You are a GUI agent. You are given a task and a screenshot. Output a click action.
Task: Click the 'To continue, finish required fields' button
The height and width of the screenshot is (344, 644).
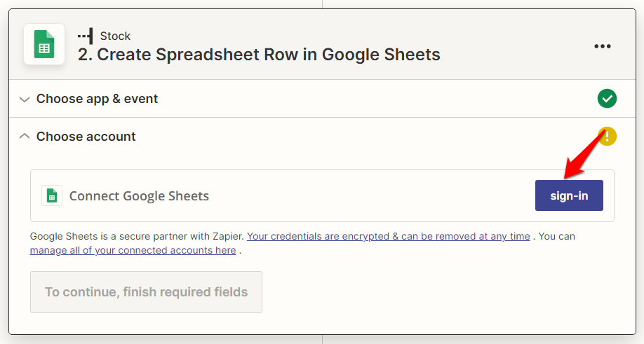146,292
